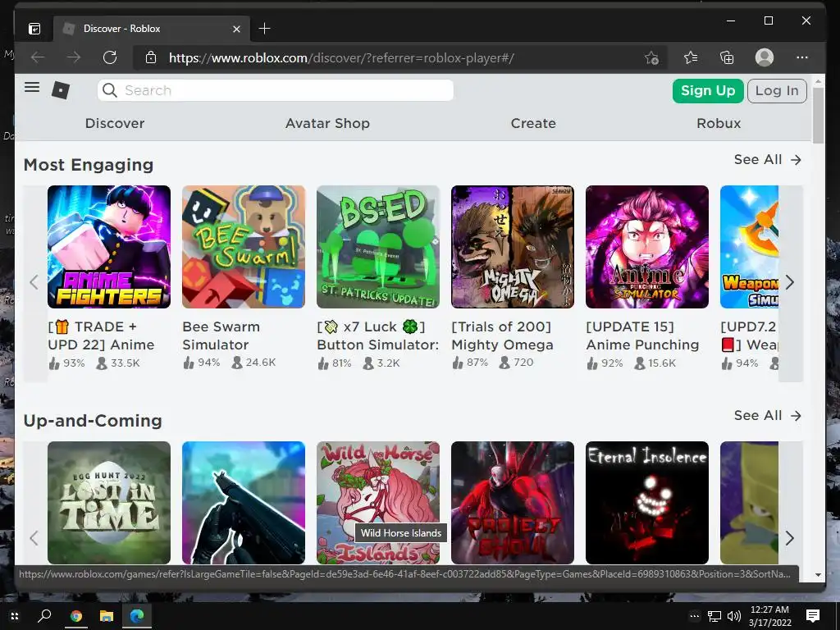The image size is (840, 630).
Task: Click the volume icon in tray
Action: point(734,616)
